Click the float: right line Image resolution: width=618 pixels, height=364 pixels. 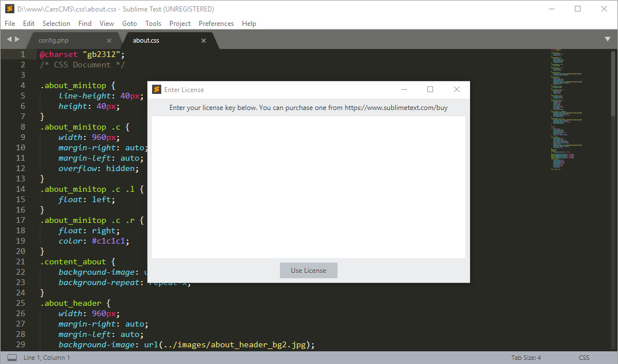coord(89,231)
